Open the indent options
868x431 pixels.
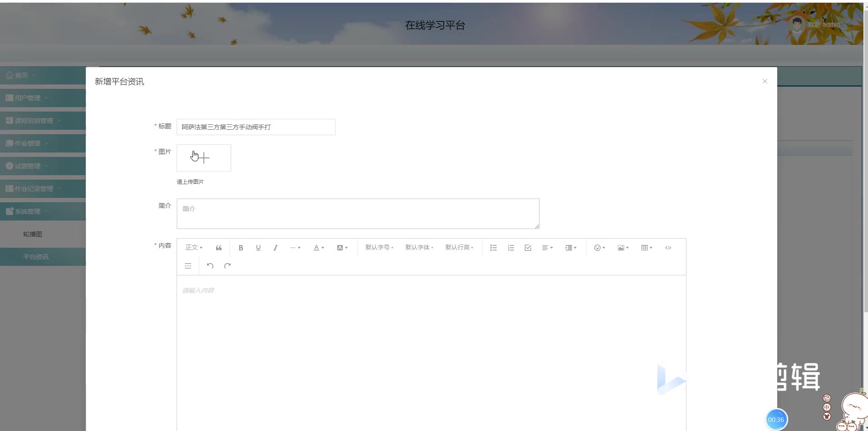click(571, 248)
